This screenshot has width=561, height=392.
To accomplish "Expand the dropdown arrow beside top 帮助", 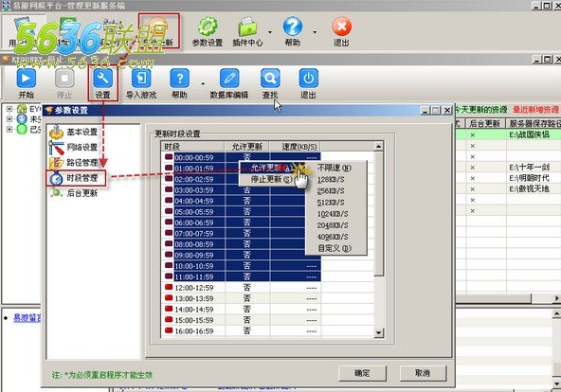I will pyautogui.click(x=315, y=32).
